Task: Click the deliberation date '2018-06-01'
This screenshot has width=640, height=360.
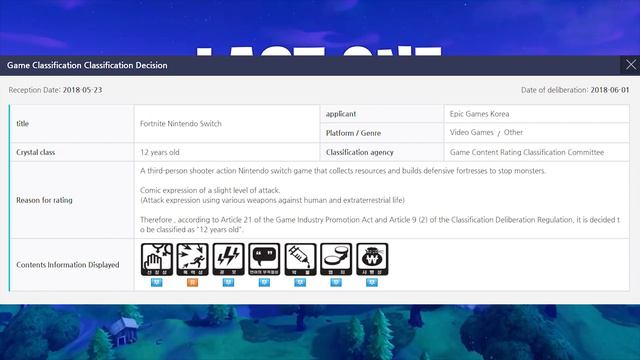Action: (610, 90)
